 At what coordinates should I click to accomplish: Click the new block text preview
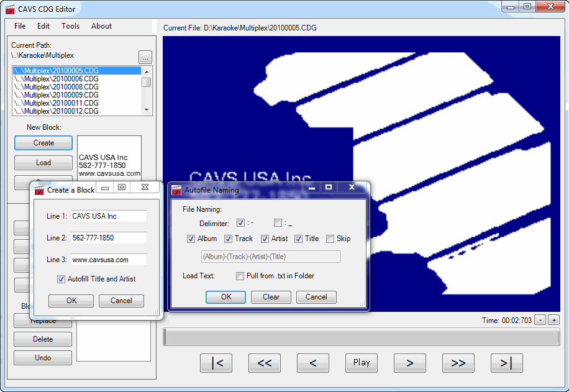109,158
